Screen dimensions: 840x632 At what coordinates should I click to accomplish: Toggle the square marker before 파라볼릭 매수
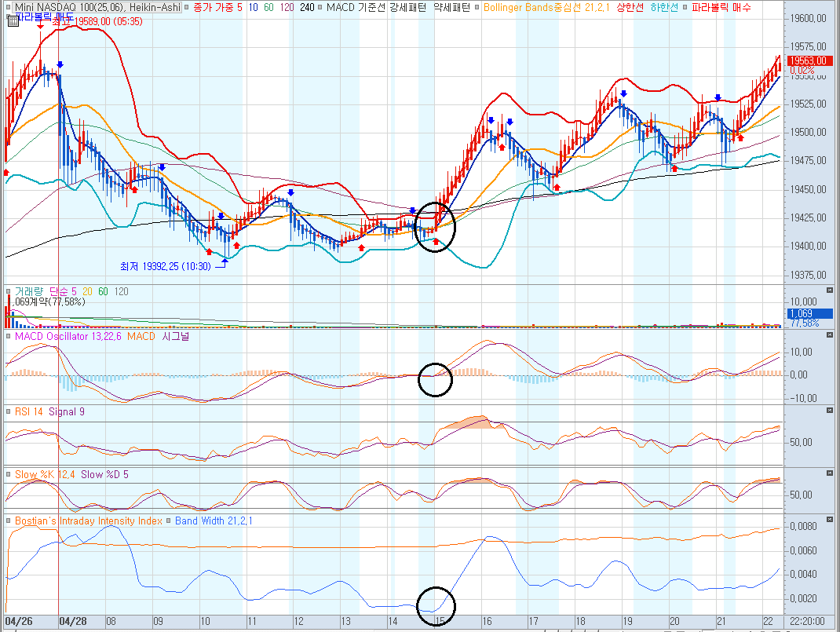tap(685, 8)
